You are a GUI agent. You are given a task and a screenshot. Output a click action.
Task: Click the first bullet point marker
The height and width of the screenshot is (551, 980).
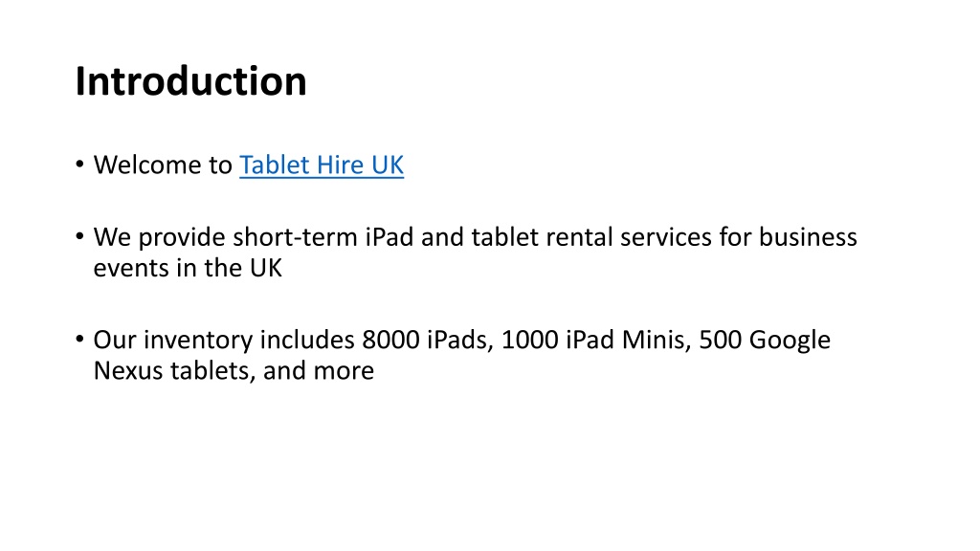point(79,165)
